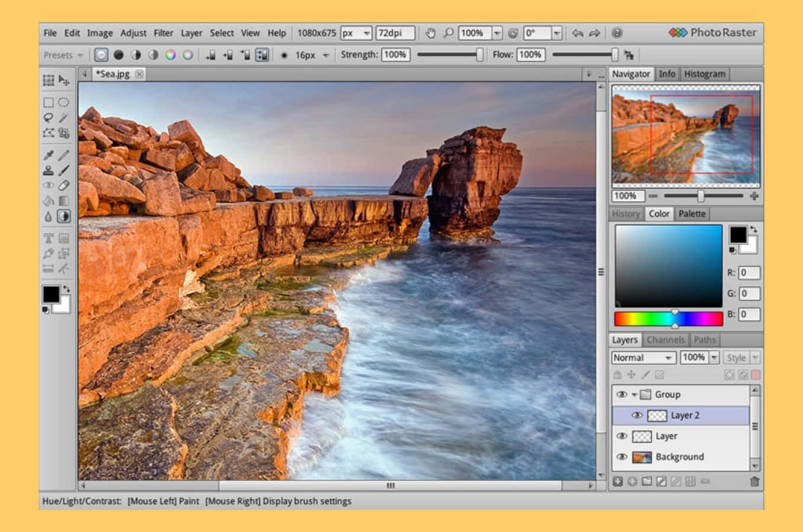The width and height of the screenshot is (803, 532).
Task: Click the Zoom magnifier tool
Action: point(448,33)
